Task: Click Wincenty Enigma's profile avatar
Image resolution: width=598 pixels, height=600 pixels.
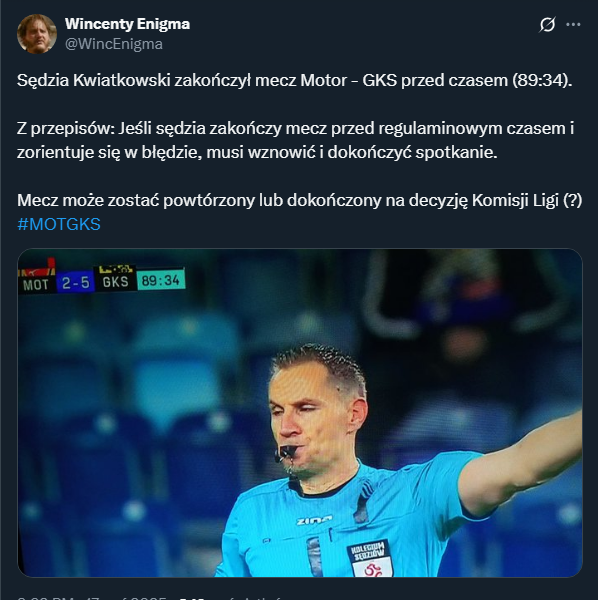Action: click(37, 34)
